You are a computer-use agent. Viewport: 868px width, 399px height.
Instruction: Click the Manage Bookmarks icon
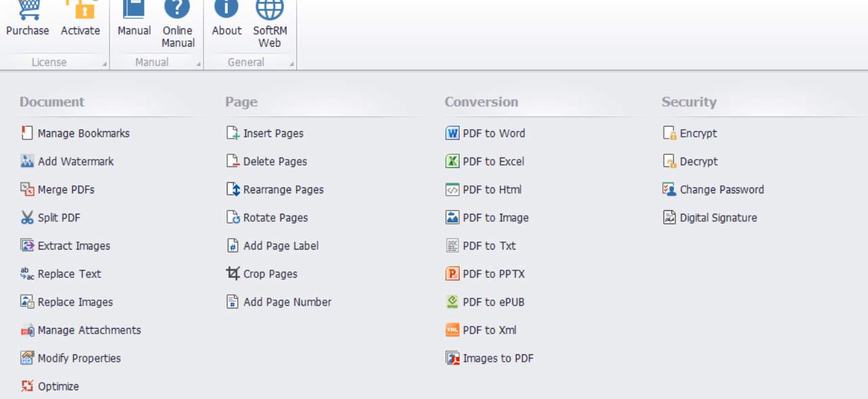[x=27, y=133]
